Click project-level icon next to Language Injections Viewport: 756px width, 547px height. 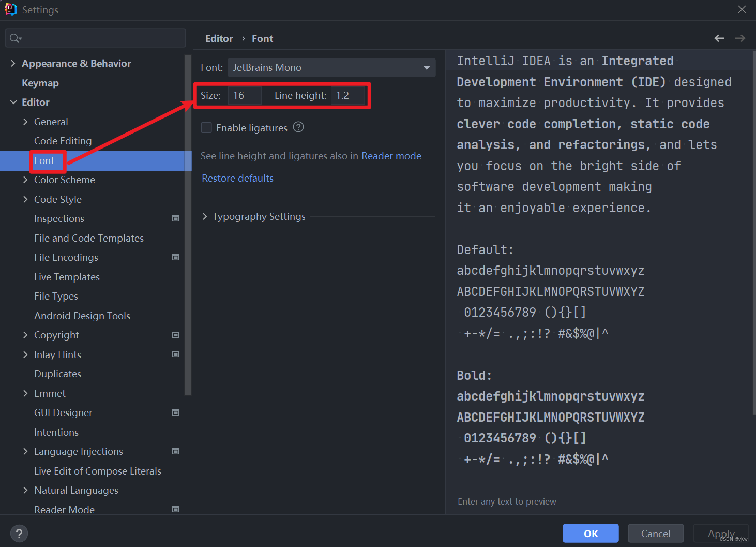(x=176, y=451)
